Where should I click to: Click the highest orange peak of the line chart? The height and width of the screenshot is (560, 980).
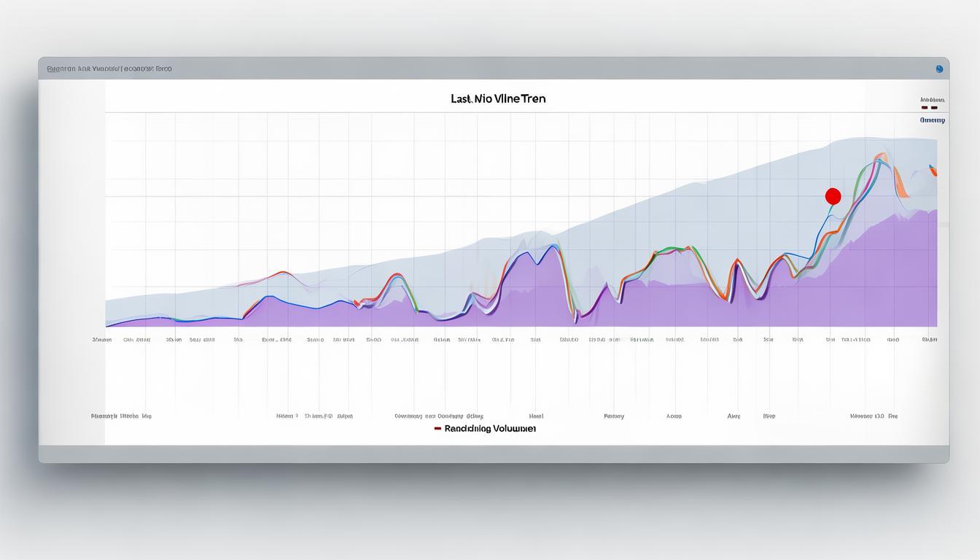click(x=881, y=155)
